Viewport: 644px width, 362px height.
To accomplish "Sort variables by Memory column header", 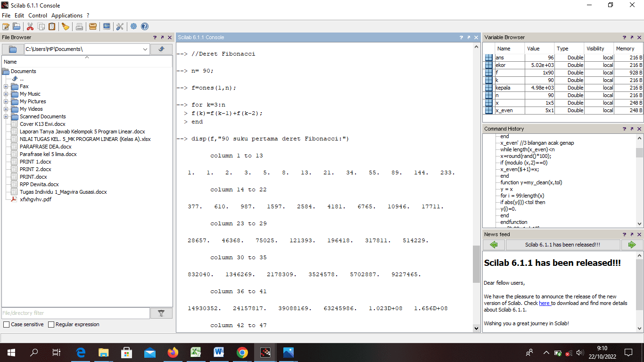I will pos(627,49).
